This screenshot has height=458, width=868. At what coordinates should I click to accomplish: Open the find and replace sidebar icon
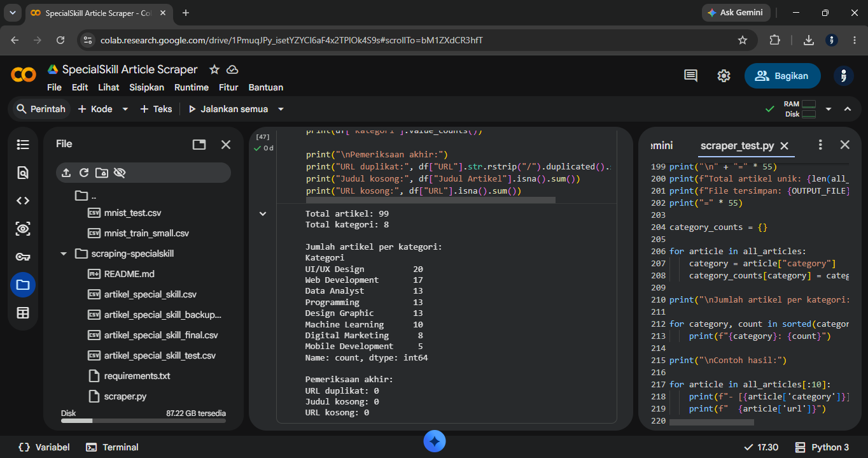tap(23, 173)
